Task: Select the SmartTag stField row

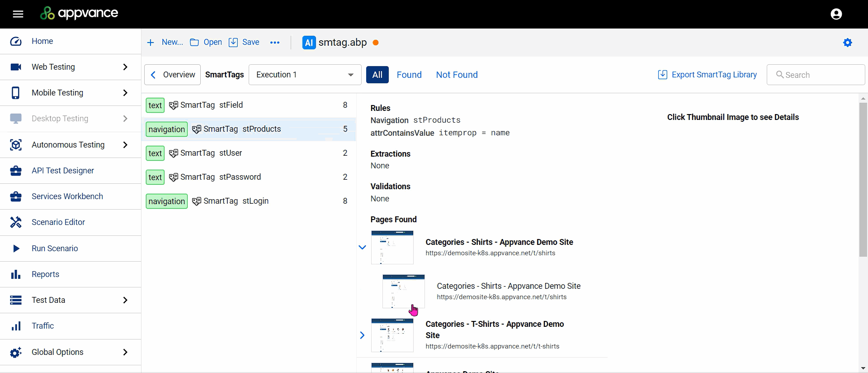Action: coord(249,105)
